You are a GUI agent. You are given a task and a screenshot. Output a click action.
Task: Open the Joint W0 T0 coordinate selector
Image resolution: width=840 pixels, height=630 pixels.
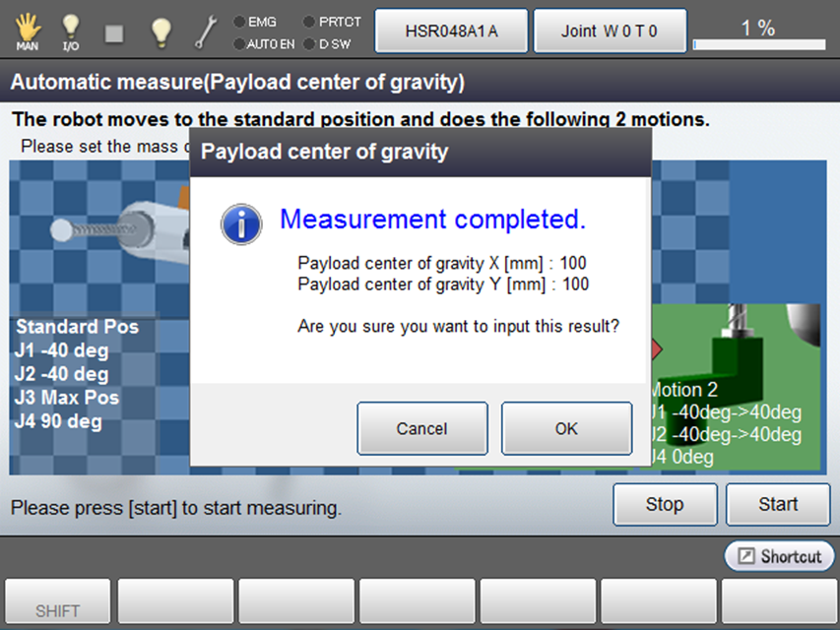tap(609, 31)
